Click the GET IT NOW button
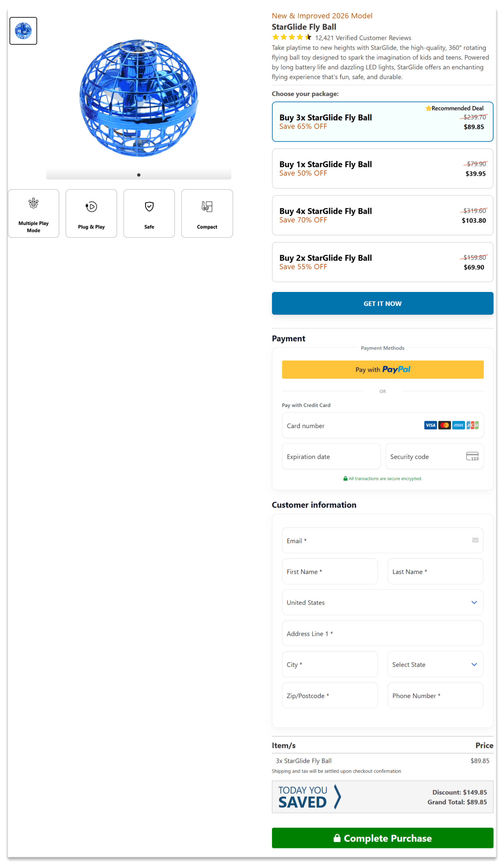Viewport: 504px width, 865px height. 383,304
